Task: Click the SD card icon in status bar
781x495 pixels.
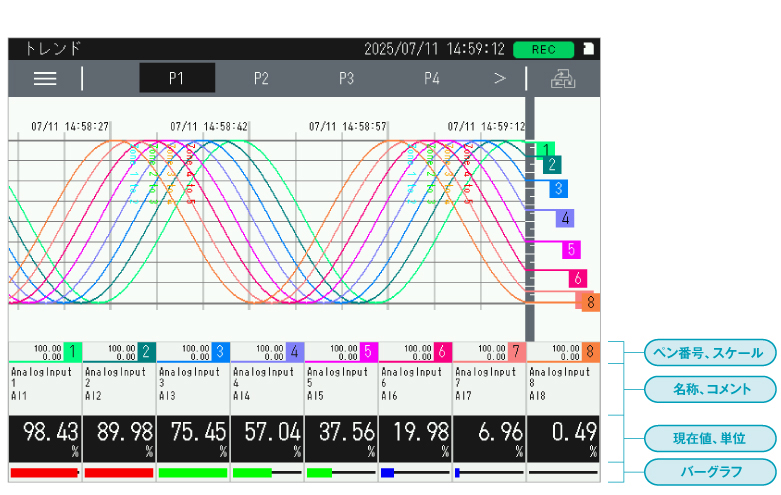Action: [589, 48]
